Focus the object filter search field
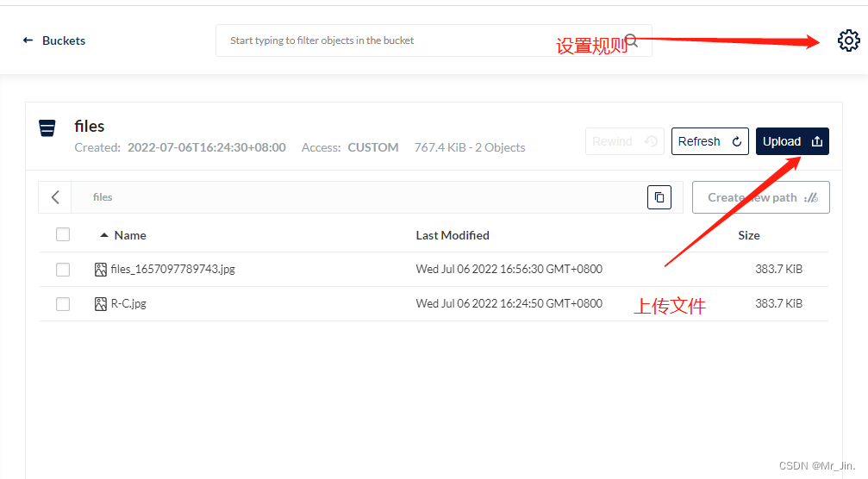 [x=434, y=40]
